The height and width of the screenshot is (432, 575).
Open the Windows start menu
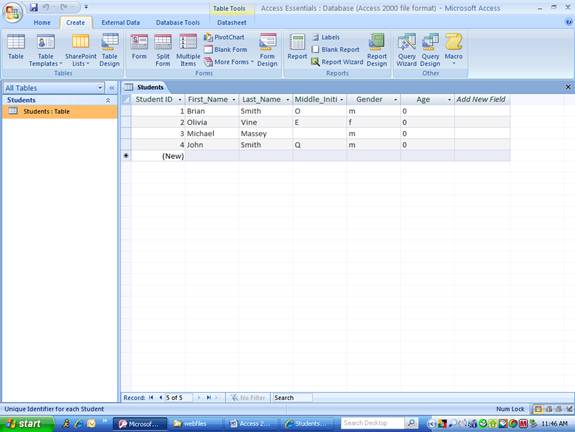click(x=27, y=424)
